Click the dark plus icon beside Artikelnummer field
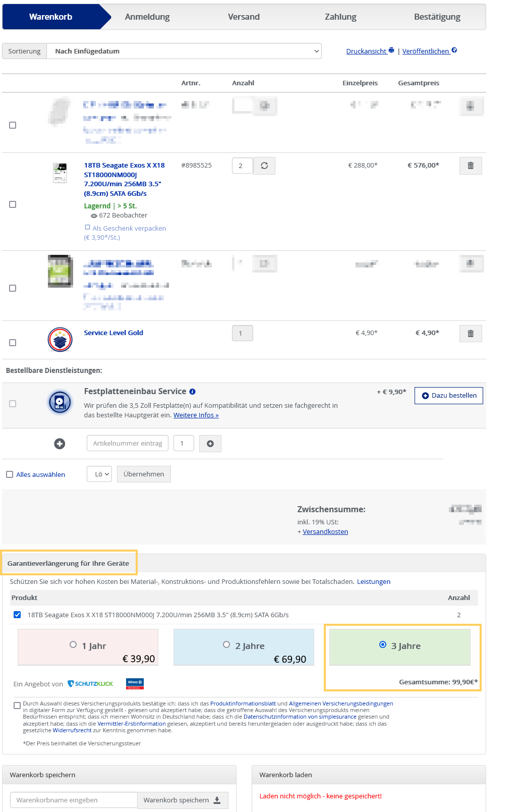Image resolution: width=523 pixels, height=812 pixels. click(x=60, y=444)
